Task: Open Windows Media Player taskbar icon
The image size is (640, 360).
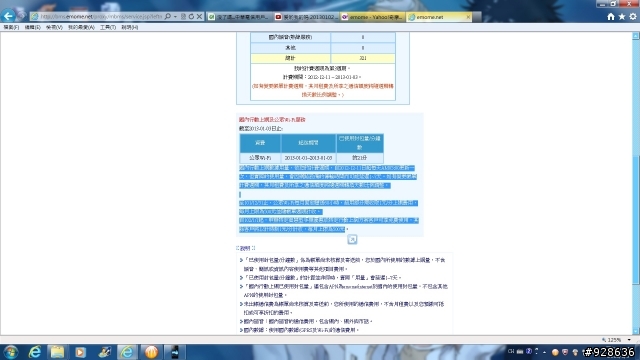Action: [x=80, y=352]
